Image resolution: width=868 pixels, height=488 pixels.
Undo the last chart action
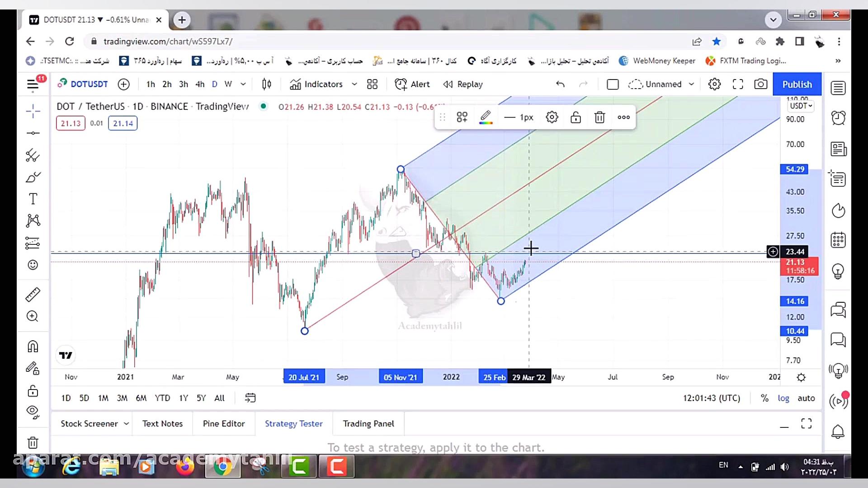click(x=560, y=84)
